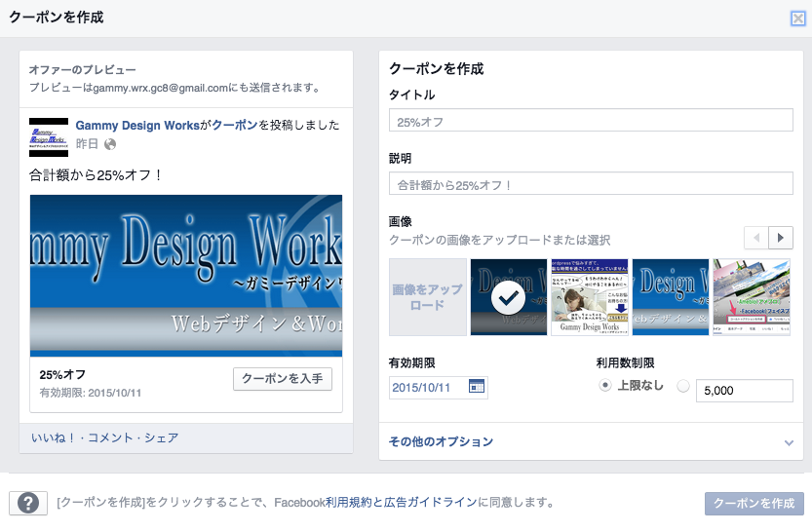This screenshot has width=812, height=532.
Task: Show the next coupon images
Action: (x=781, y=238)
